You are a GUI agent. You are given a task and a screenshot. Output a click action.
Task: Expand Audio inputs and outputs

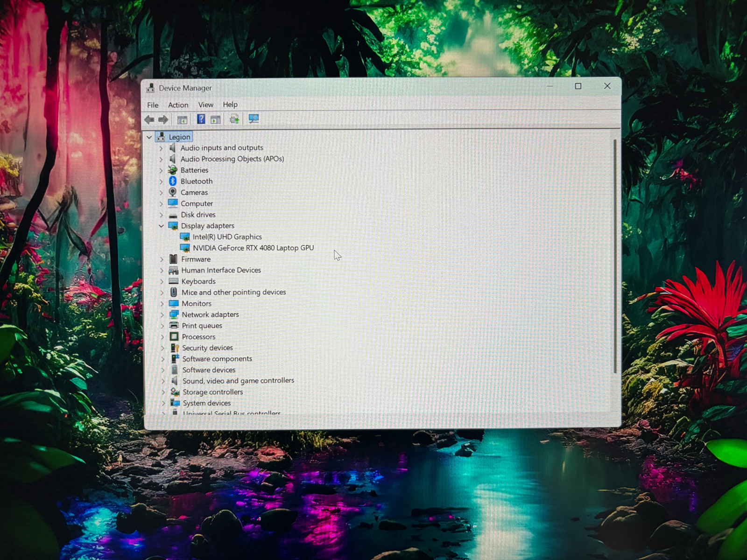(161, 148)
